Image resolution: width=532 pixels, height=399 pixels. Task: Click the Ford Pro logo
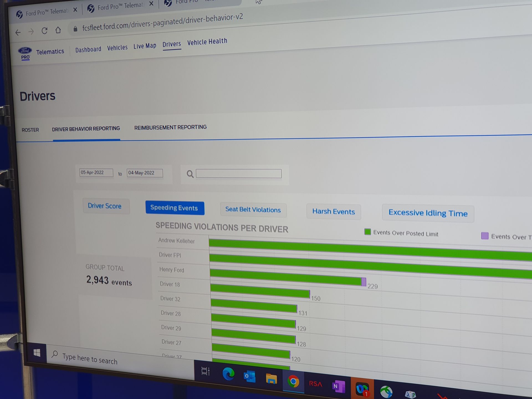(25, 53)
